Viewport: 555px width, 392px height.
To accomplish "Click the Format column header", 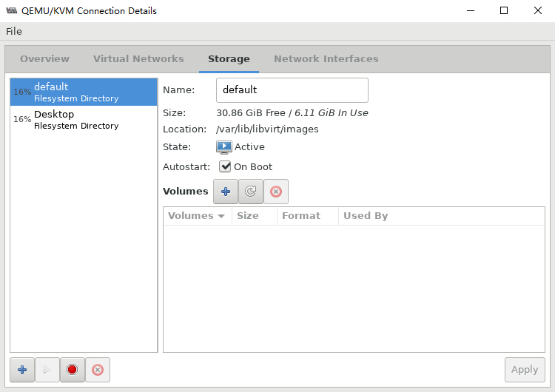I will [x=300, y=216].
